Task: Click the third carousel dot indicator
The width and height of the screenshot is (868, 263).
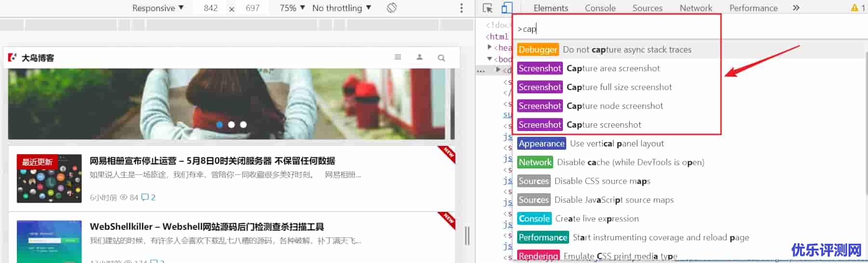Action: point(243,125)
